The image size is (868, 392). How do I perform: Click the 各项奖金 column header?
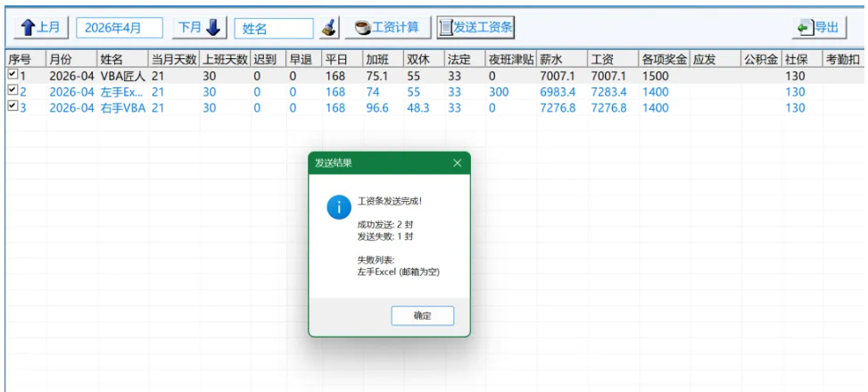664,60
